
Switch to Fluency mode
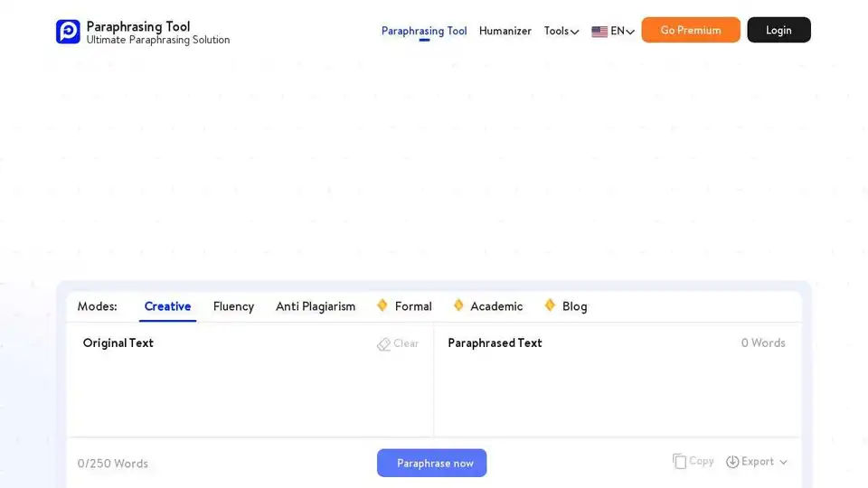(x=233, y=306)
